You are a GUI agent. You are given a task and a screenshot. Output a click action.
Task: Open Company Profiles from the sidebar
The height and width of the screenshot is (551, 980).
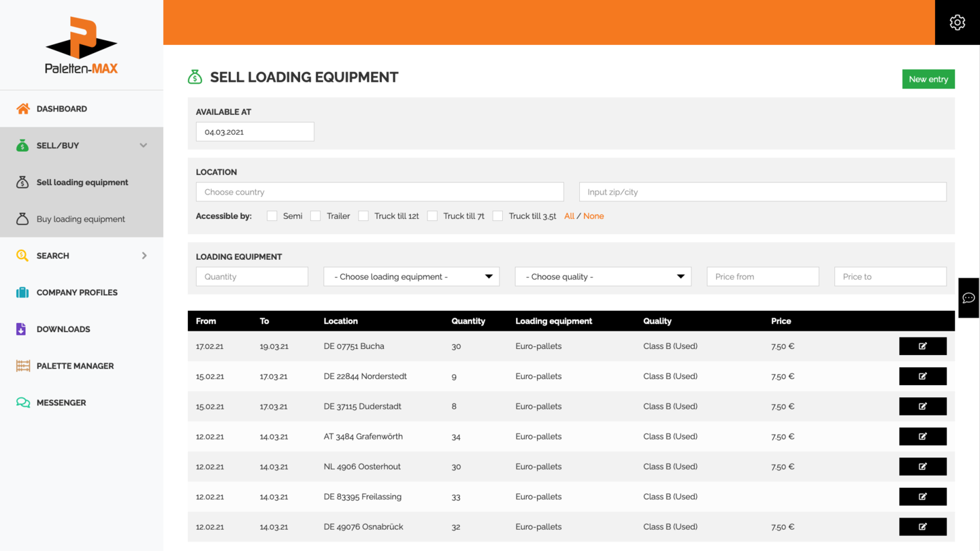coord(77,293)
